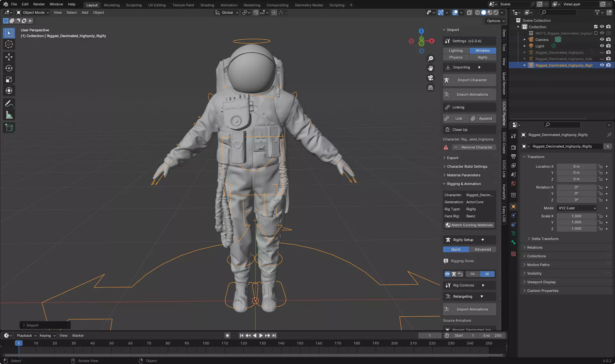Viewport: 615px width, 364px height.
Task: Open the World properties tab
Action: click(513, 183)
